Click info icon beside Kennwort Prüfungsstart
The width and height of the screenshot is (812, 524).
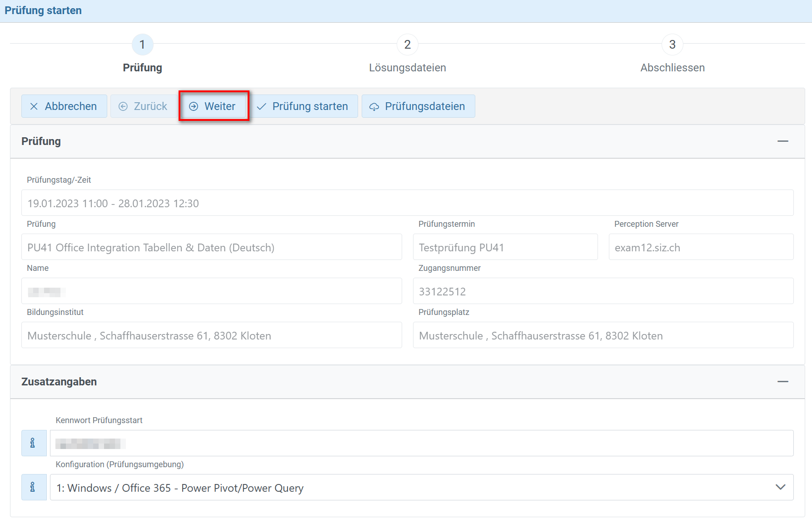point(34,443)
